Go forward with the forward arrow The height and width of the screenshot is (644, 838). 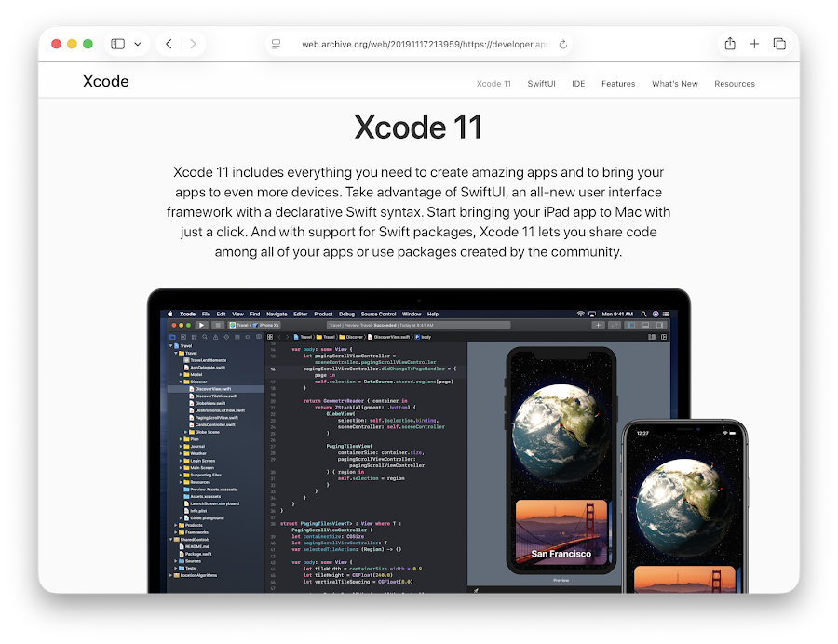[x=193, y=44]
